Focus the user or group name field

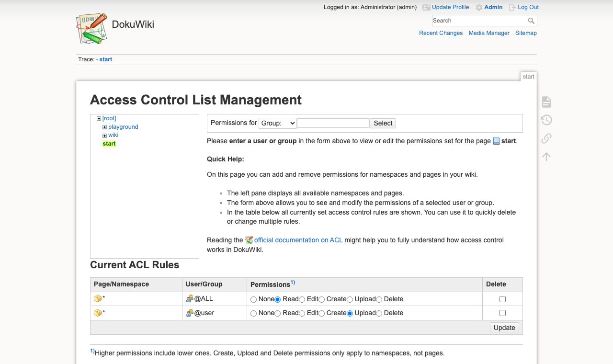(x=333, y=123)
